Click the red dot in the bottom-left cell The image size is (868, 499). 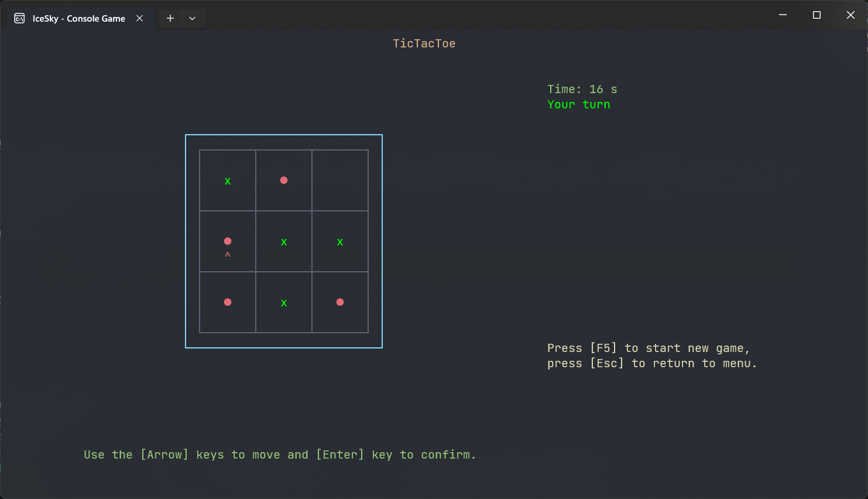click(x=228, y=302)
